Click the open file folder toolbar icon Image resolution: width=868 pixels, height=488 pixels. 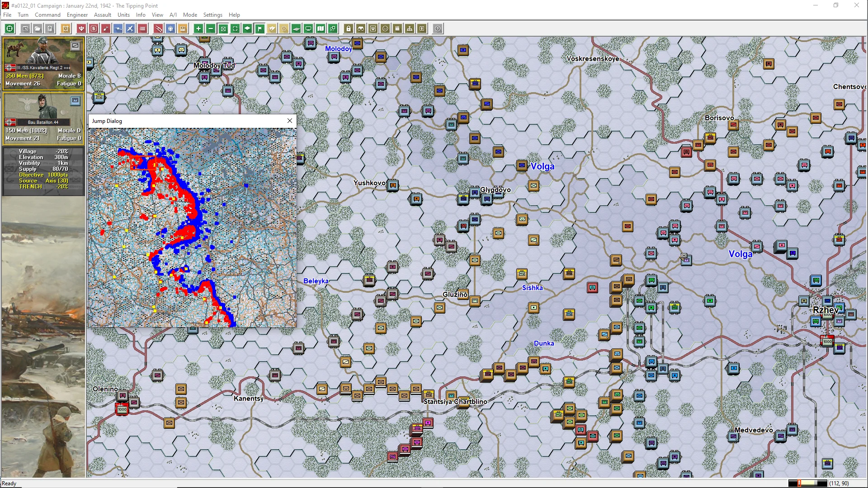tap(38, 28)
